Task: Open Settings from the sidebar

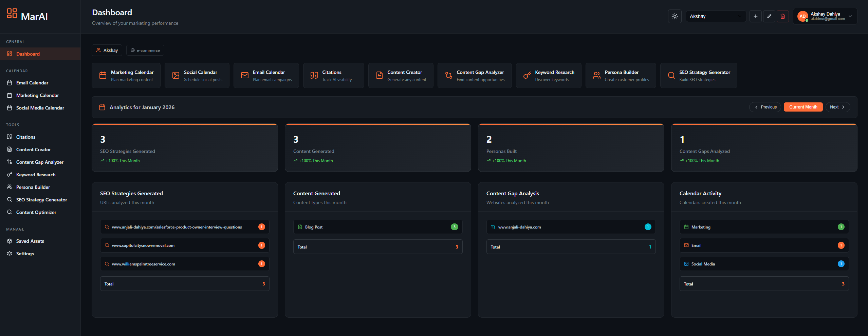Action: click(x=25, y=254)
